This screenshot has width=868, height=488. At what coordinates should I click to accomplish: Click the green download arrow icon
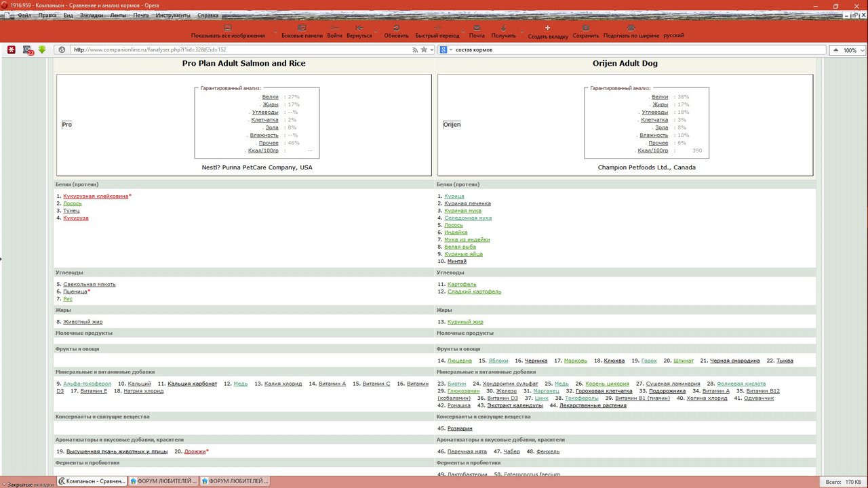pyautogui.click(x=42, y=49)
